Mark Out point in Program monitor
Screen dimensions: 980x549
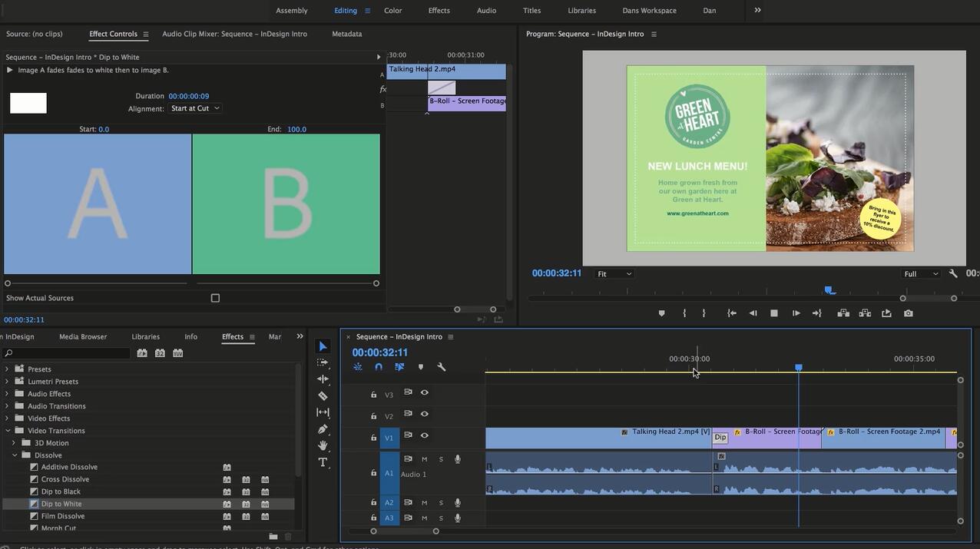coord(704,313)
